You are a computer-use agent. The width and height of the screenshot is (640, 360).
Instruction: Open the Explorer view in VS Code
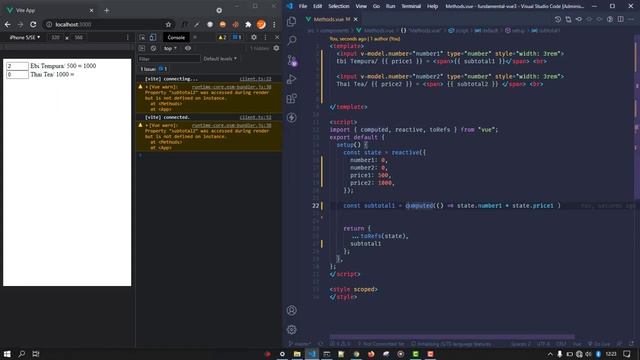pyautogui.click(x=291, y=21)
